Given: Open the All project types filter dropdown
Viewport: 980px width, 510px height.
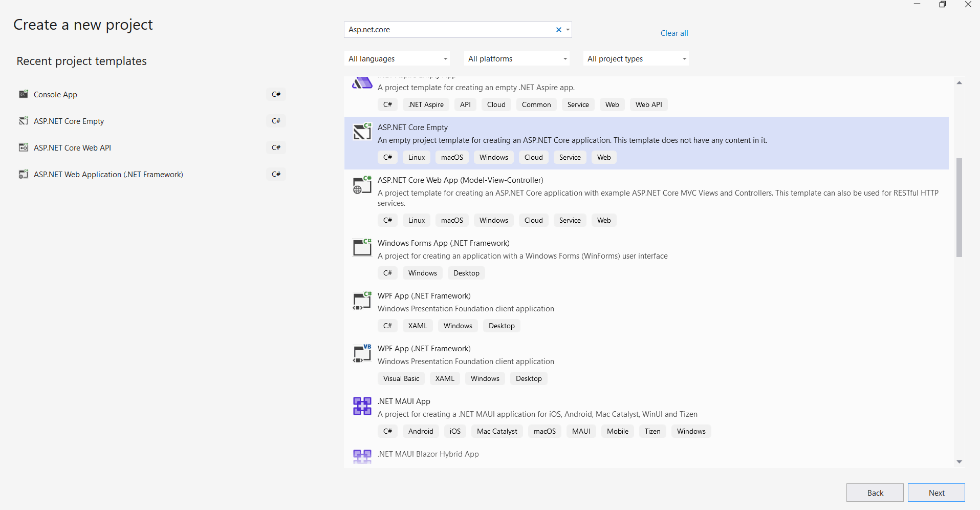Looking at the screenshot, I should pyautogui.click(x=636, y=59).
